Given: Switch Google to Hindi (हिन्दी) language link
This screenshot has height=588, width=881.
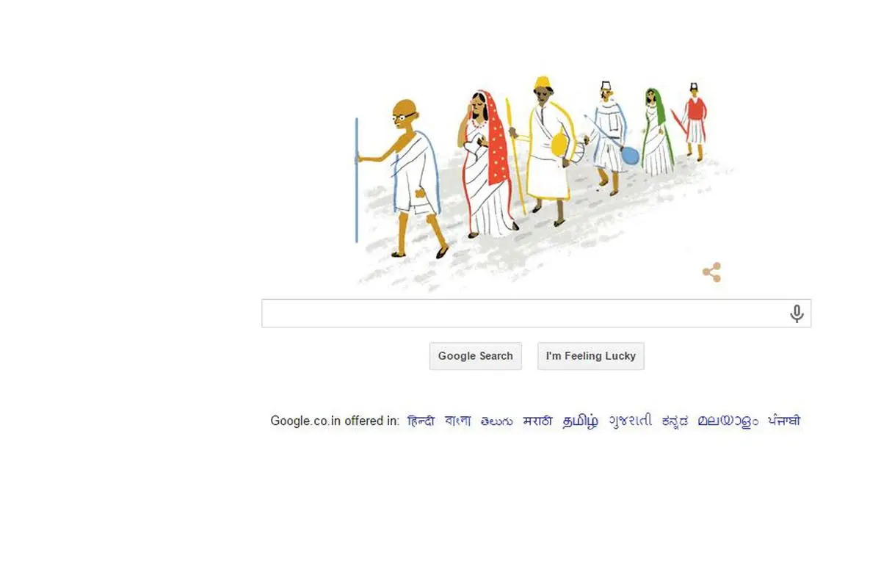Looking at the screenshot, I should click(421, 421).
